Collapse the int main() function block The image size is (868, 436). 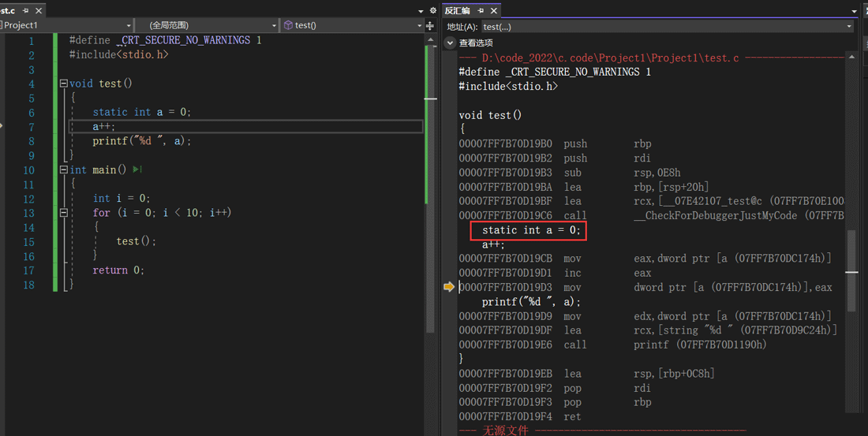point(64,170)
